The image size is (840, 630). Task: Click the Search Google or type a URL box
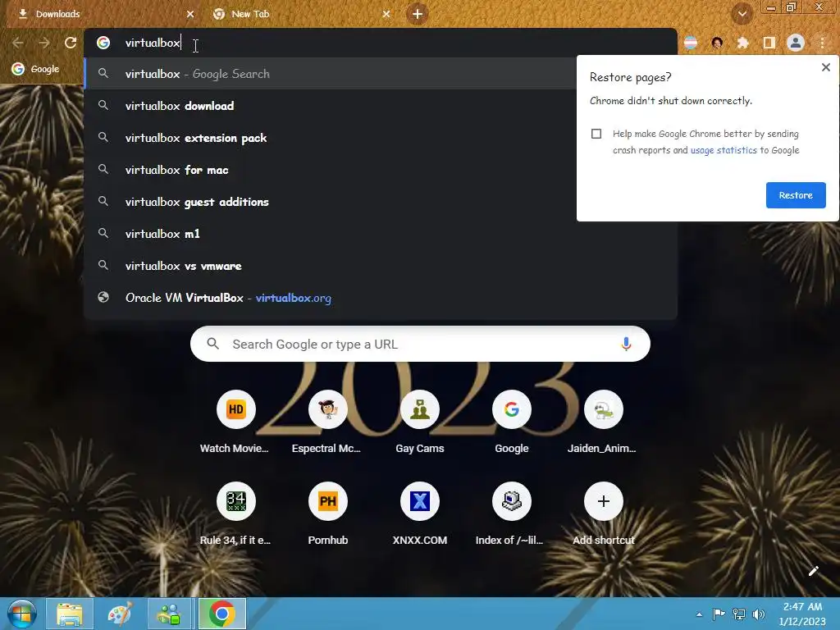(420, 344)
